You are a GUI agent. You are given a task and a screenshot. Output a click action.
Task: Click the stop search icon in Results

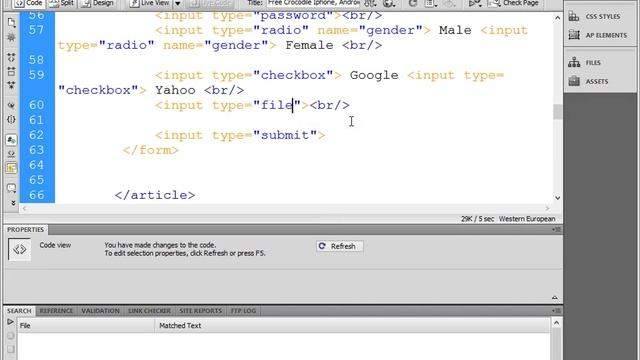pyautogui.click(x=11, y=336)
